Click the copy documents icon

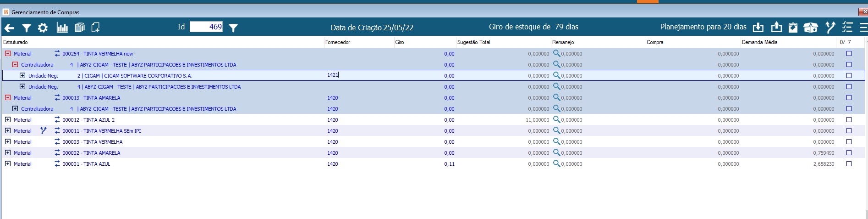coord(80,28)
